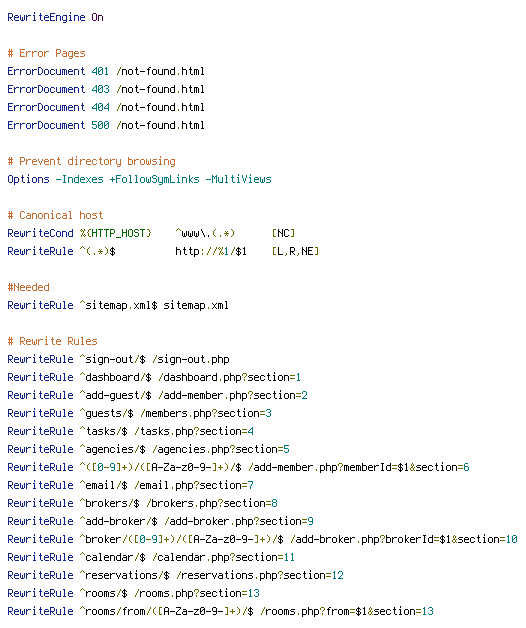Click the tasks.php?section=4 rule
Image resolution: width=526 pixels, height=628 pixels.
pyautogui.click(x=131, y=432)
